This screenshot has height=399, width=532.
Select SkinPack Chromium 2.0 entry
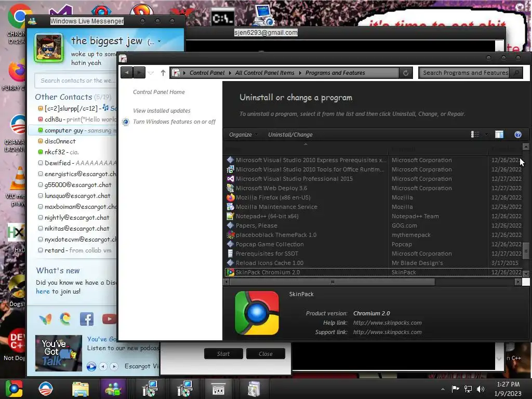[373, 272]
